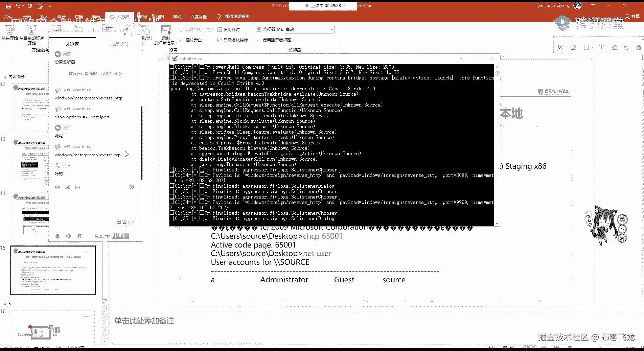Click the scissors screenshot icon in chat

click(68, 187)
